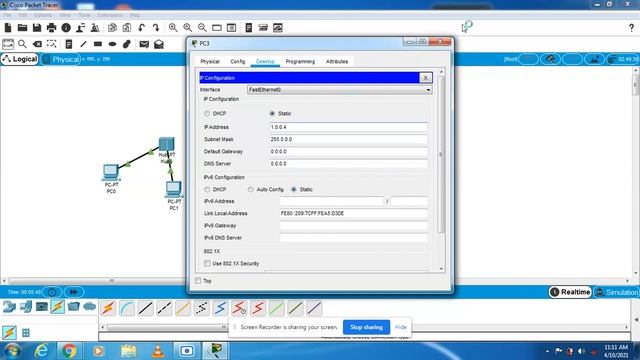Click the New file icon in toolbar
Image resolution: width=640 pixels, height=360 pixels.
coord(8,28)
